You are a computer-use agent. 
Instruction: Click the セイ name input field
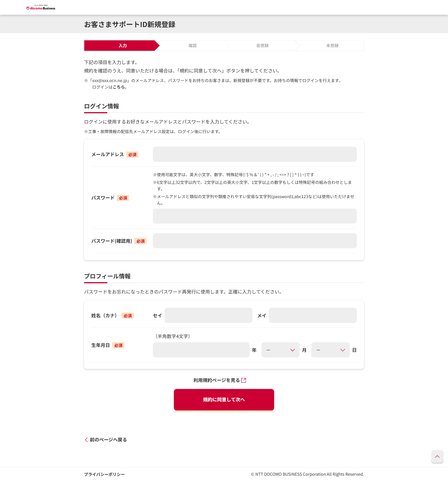pos(208,315)
